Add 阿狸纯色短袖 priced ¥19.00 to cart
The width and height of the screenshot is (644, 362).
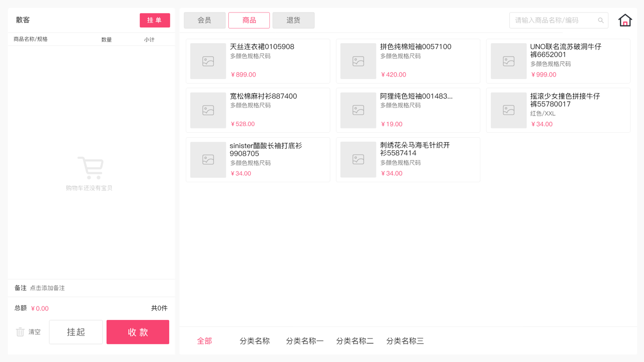[x=408, y=110]
